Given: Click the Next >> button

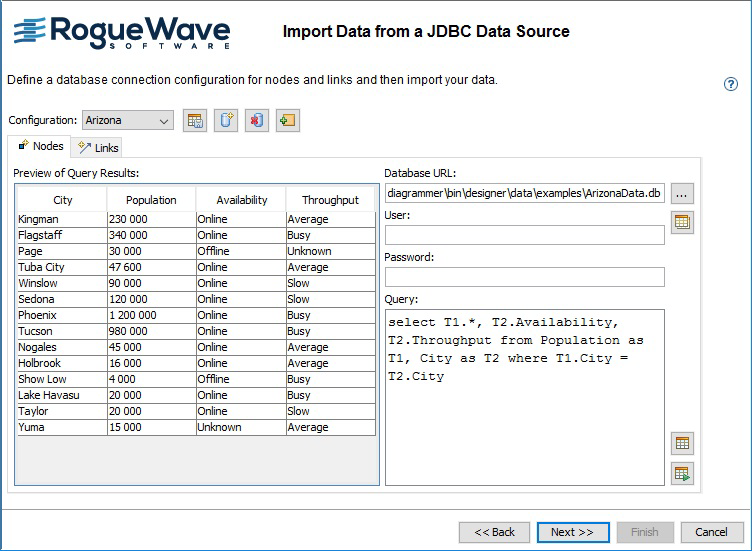Looking at the screenshot, I should (573, 532).
